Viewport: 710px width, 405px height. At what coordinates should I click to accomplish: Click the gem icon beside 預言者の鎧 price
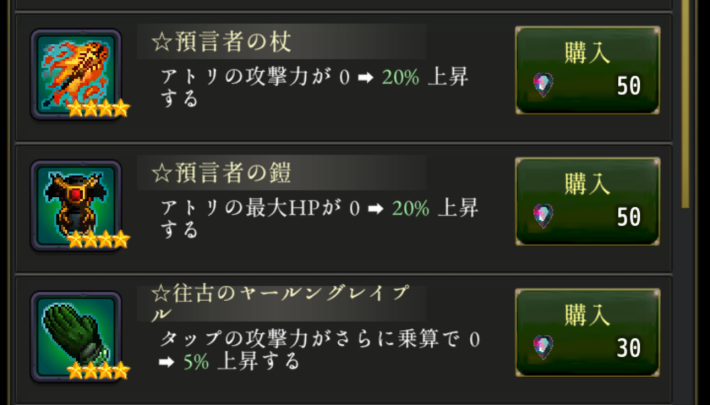coord(543,216)
